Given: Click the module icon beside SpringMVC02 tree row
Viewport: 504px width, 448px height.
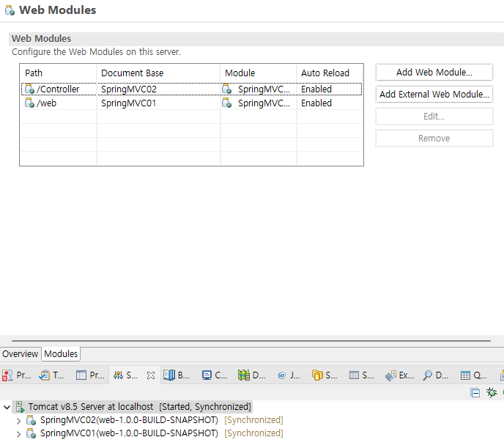Looking at the screenshot, I should coord(31,420).
